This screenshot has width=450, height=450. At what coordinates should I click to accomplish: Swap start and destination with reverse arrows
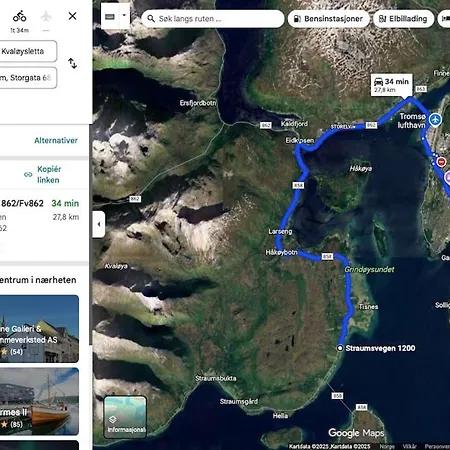pyautogui.click(x=72, y=63)
